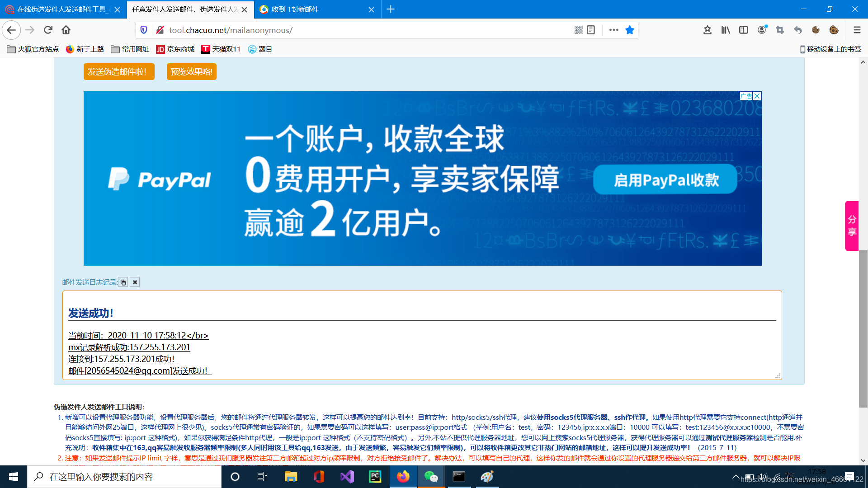868x488 pixels.
Task: Open the 常用网址 bookmark folder
Action: tap(130, 49)
